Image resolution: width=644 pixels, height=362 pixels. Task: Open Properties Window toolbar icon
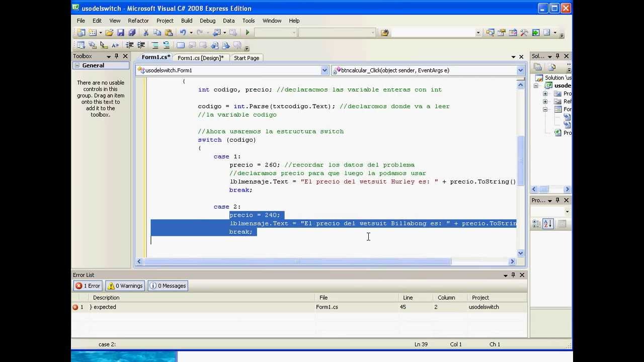[x=501, y=32]
